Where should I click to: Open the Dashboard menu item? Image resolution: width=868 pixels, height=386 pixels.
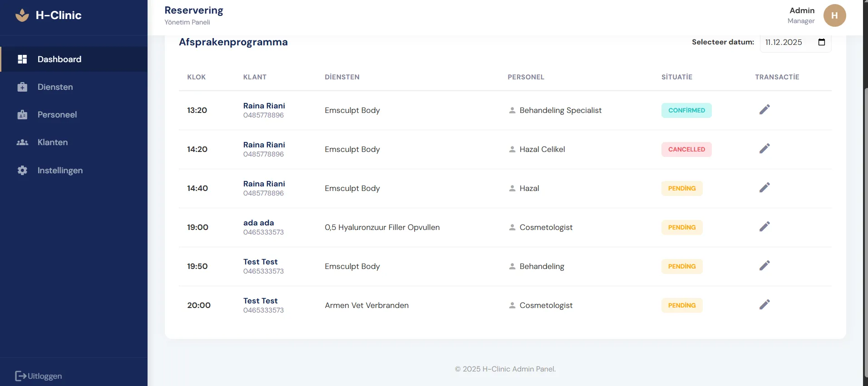(59, 59)
